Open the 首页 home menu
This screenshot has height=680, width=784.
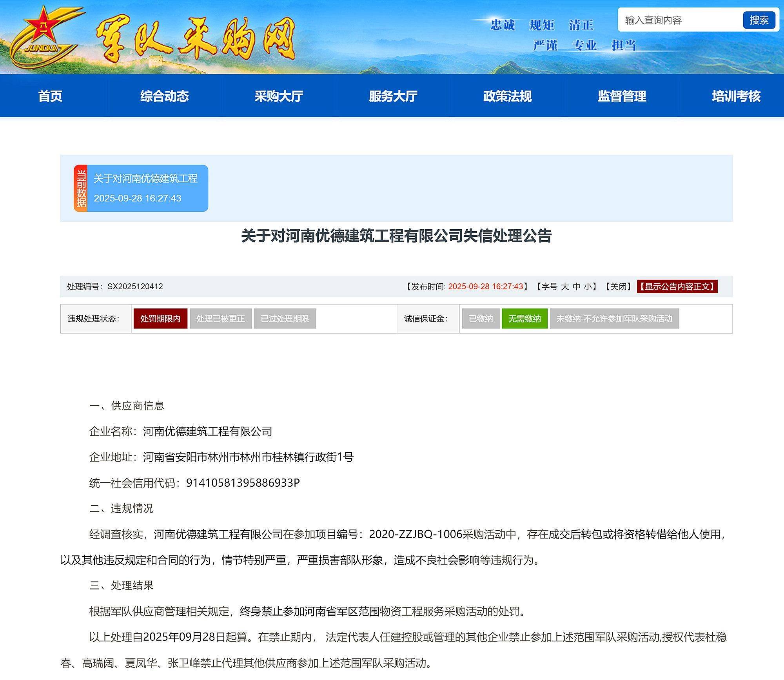(x=50, y=96)
